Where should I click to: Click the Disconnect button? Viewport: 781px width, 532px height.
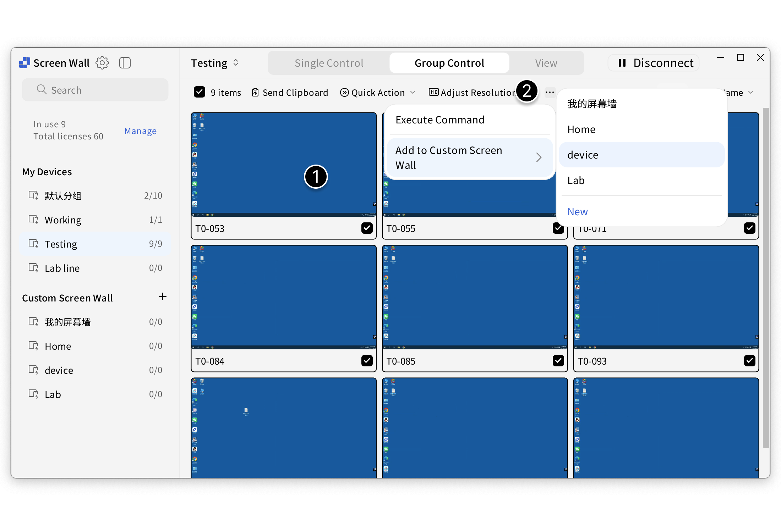click(x=654, y=63)
